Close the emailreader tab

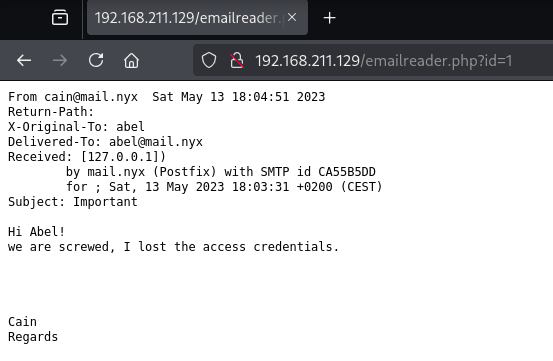click(292, 17)
